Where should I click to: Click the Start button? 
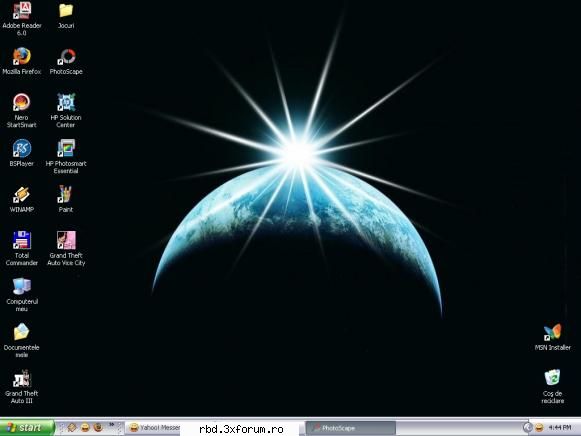pyautogui.click(x=27, y=427)
